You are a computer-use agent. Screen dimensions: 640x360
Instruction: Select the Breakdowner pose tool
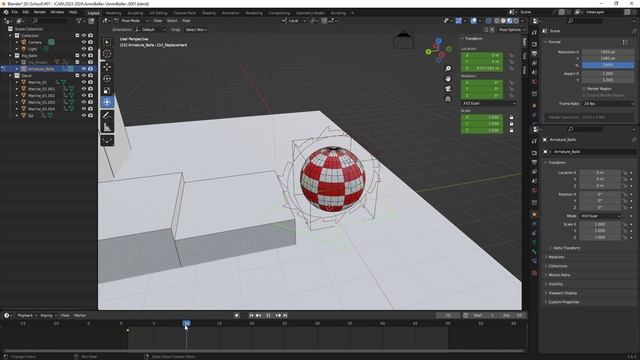[x=107, y=141]
